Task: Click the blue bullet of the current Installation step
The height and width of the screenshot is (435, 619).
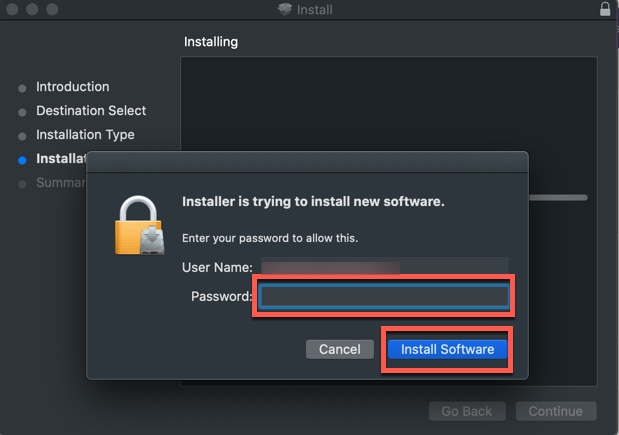Action: point(22,160)
